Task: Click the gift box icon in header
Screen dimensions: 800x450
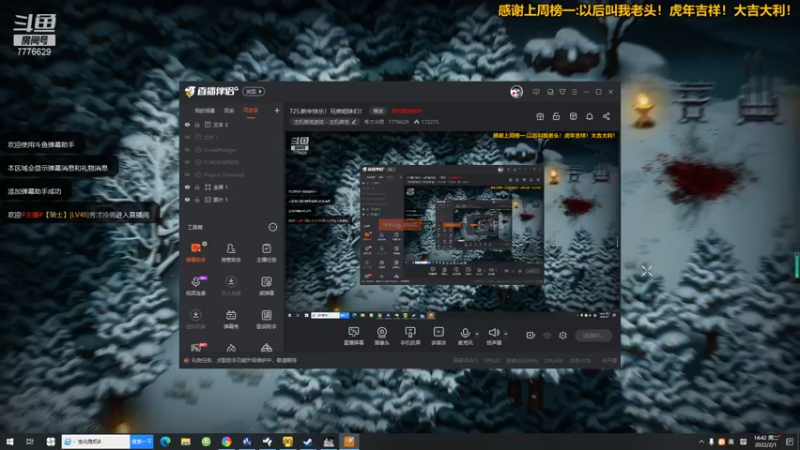Action: click(540, 116)
